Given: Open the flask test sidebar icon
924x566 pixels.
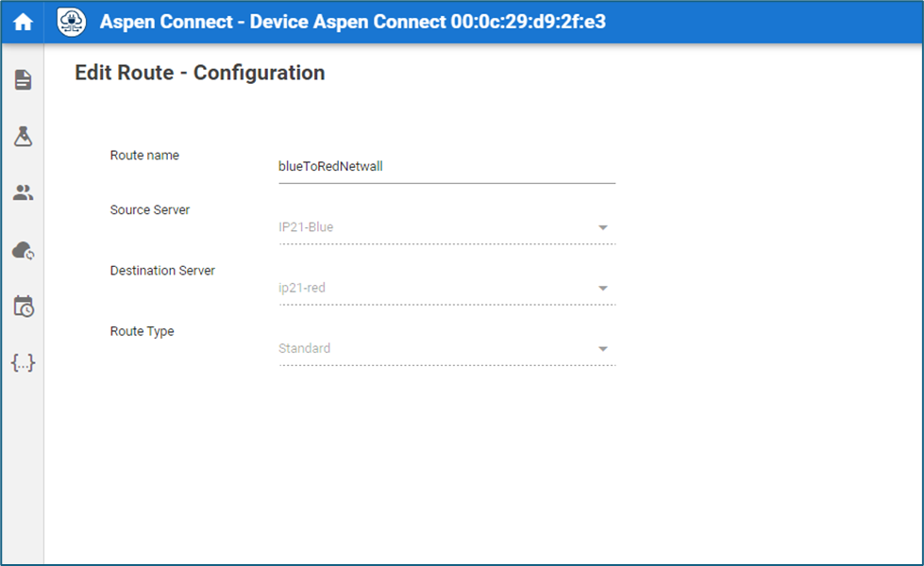Looking at the screenshot, I should [23, 136].
